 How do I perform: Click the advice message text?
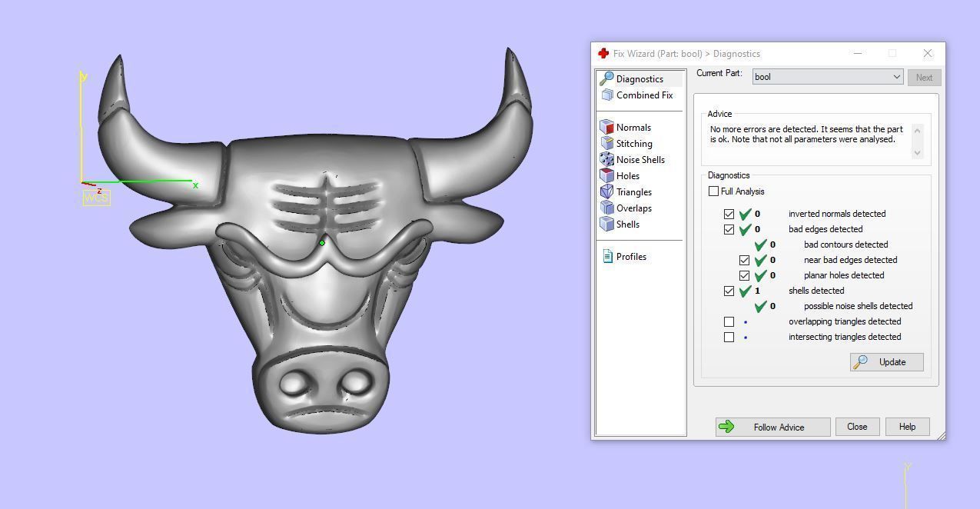(806, 135)
